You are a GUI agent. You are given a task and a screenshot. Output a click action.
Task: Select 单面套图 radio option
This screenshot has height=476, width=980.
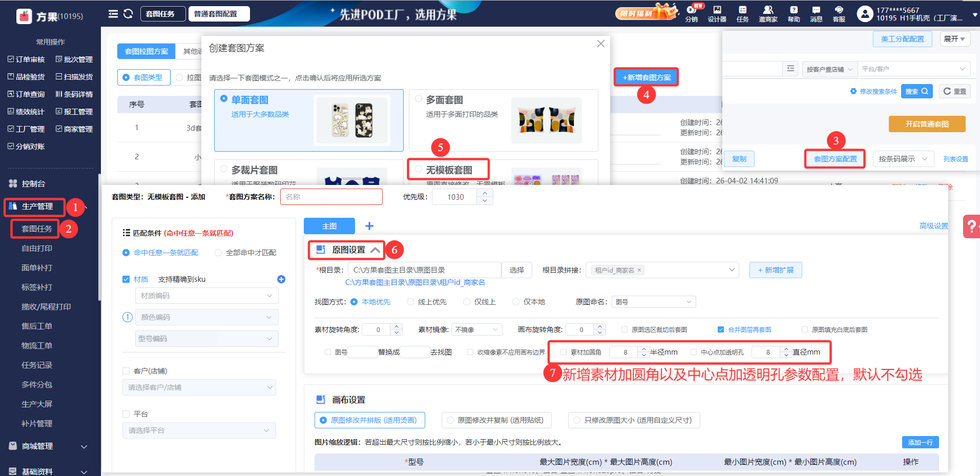click(x=224, y=98)
